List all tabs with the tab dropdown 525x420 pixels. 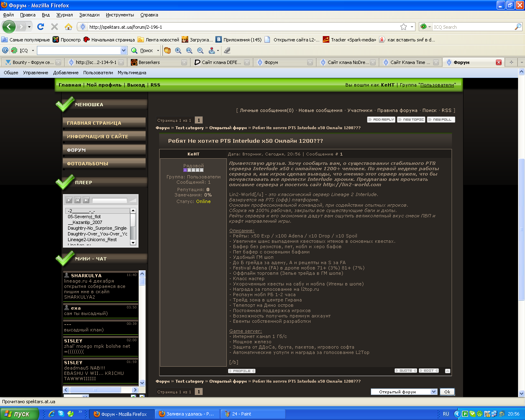tap(521, 62)
